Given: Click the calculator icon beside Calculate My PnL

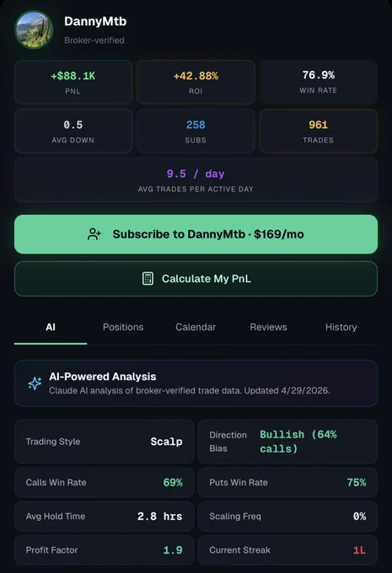Looking at the screenshot, I should 148,278.
